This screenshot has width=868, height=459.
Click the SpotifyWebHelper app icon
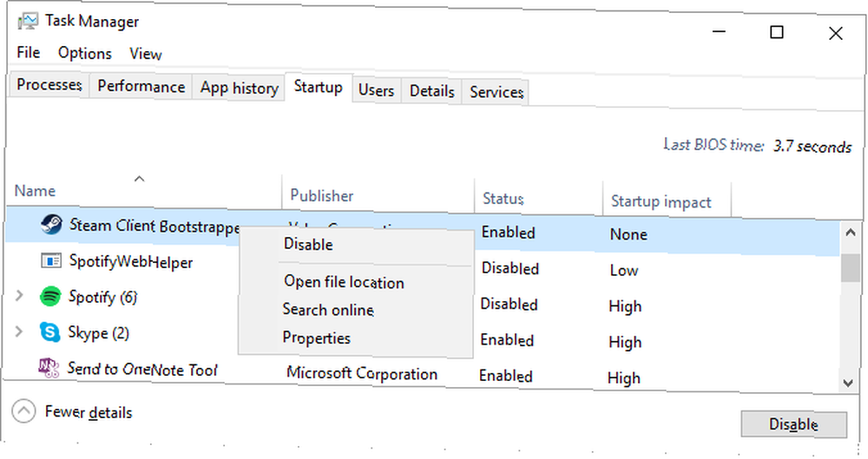[51, 260]
